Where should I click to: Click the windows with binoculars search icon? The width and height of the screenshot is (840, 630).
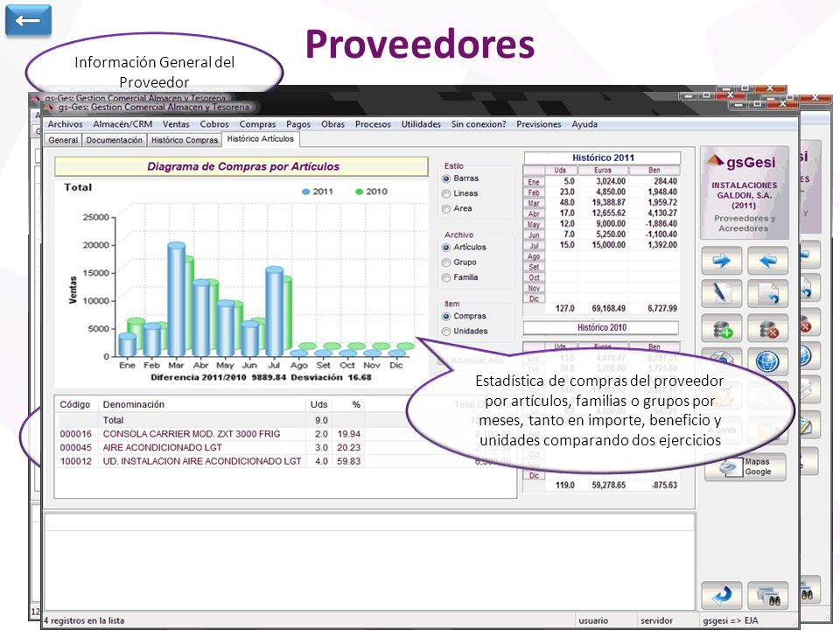767,595
